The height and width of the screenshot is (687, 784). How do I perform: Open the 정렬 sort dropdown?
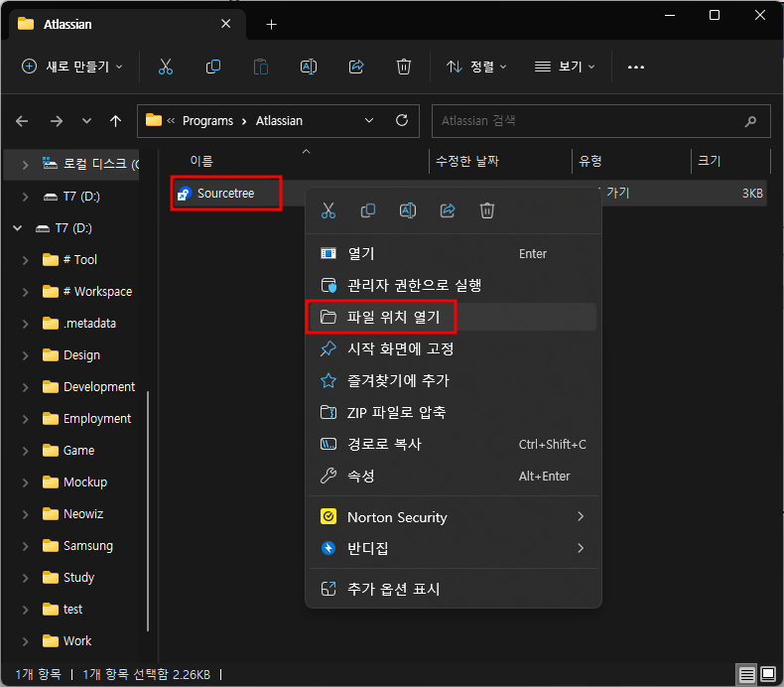click(x=476, y=67)
